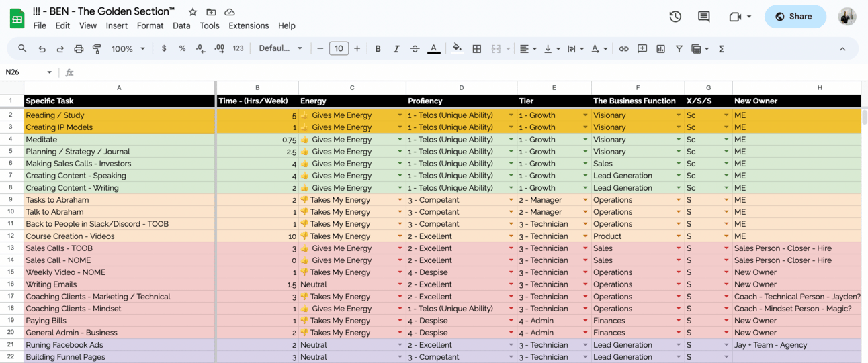Star this spreadsheet document
The width and height of the screenshot is (868, 363).
[193, 12]
